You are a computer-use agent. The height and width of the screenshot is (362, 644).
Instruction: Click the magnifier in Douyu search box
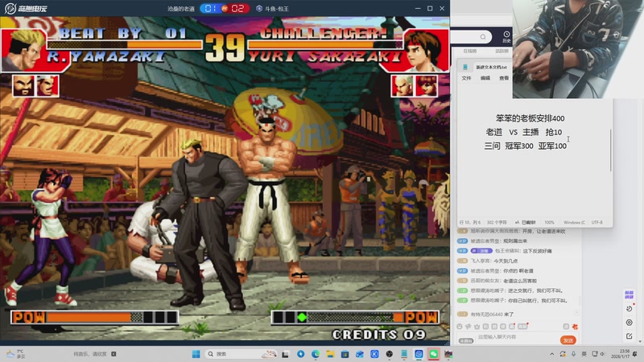pos(483,37)
